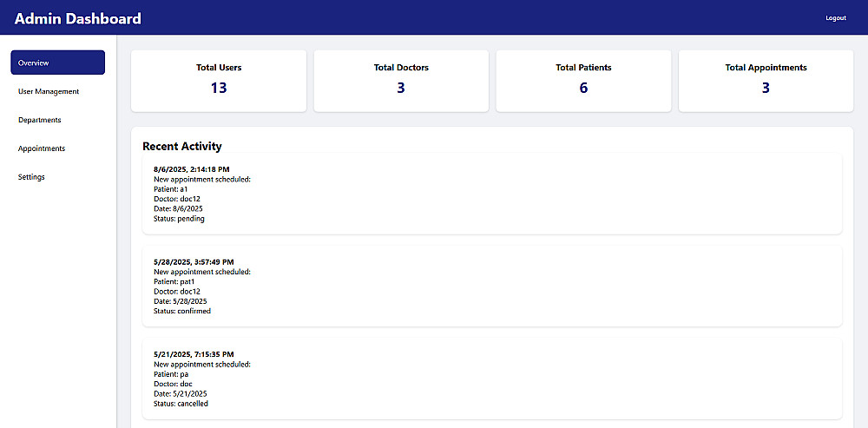Viewport: 868px width, 428px height.
Task: Click 'Doctor: doc' in last activity
Action: 173,384
